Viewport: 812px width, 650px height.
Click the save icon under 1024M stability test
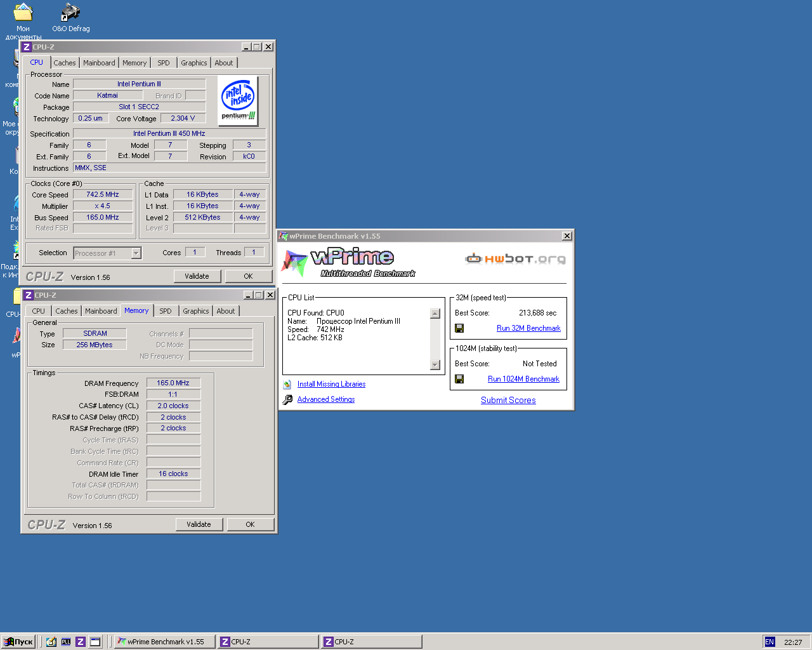(459, 379)
